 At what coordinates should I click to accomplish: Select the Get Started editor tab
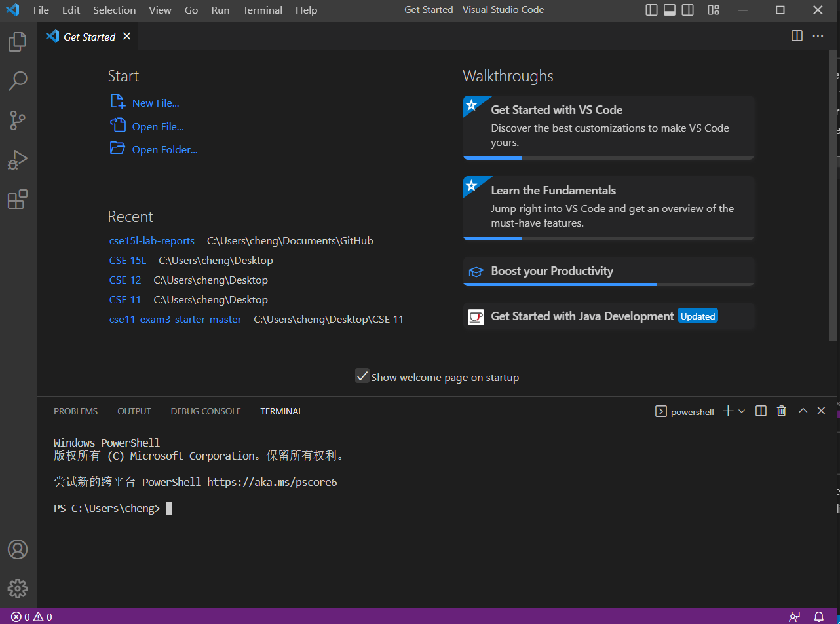point(88,37)
